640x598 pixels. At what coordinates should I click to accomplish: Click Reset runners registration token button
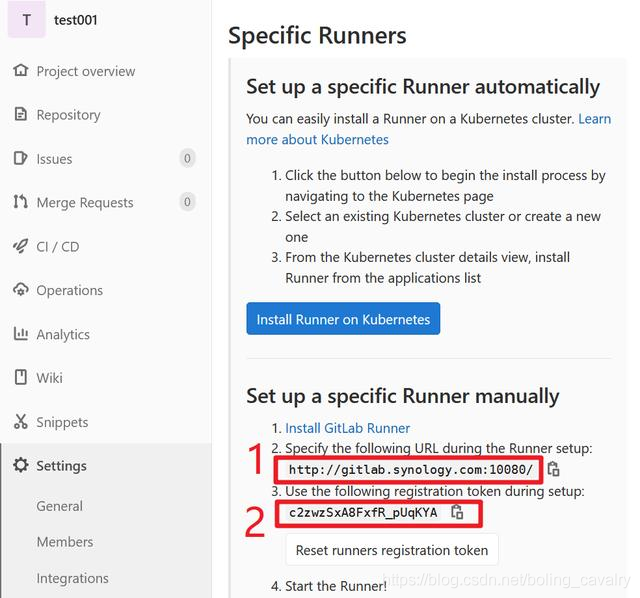pos(392,550)
